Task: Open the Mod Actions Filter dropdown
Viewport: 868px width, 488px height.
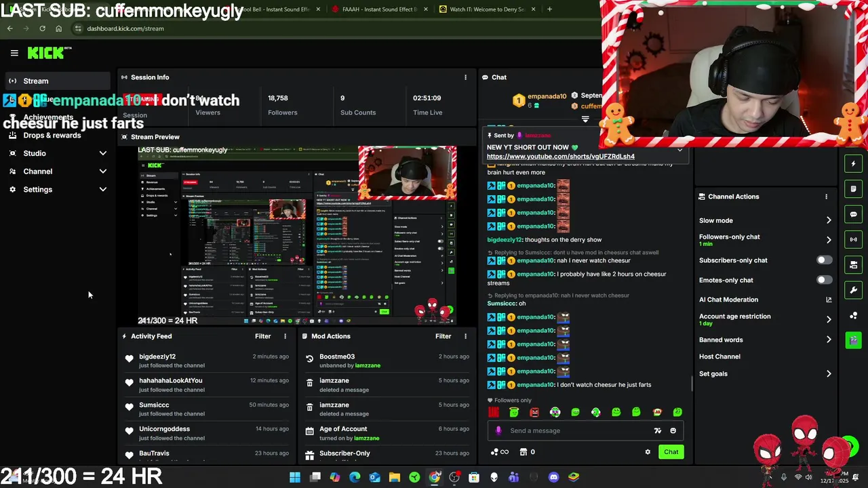Action: tap(443, 336)
